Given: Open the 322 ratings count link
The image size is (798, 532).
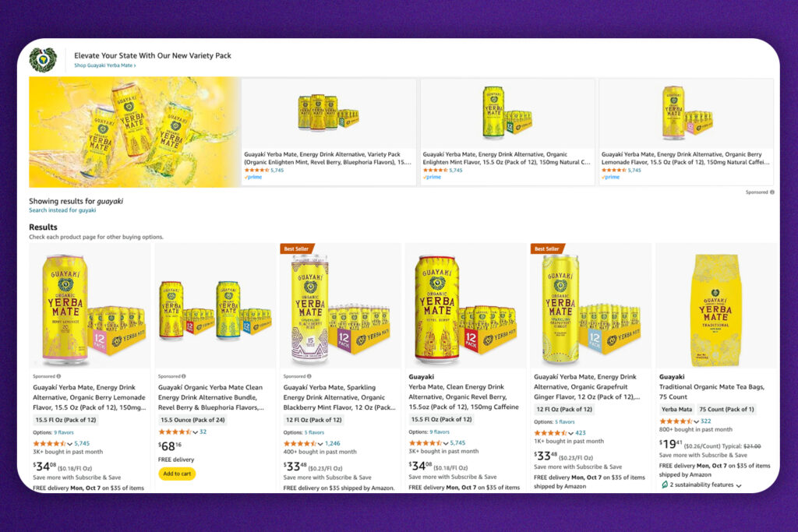Looking at the screenshot, I should (x=705, y=421).
